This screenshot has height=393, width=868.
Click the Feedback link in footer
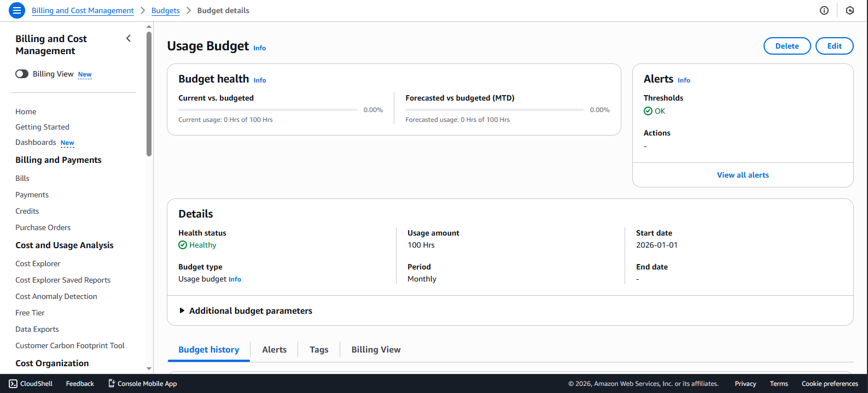coord(80,384)
